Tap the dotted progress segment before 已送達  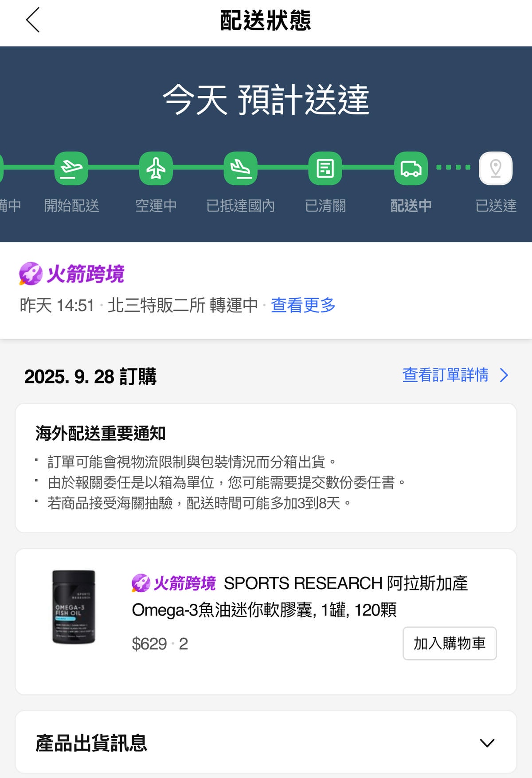click(x=453, y=167)
